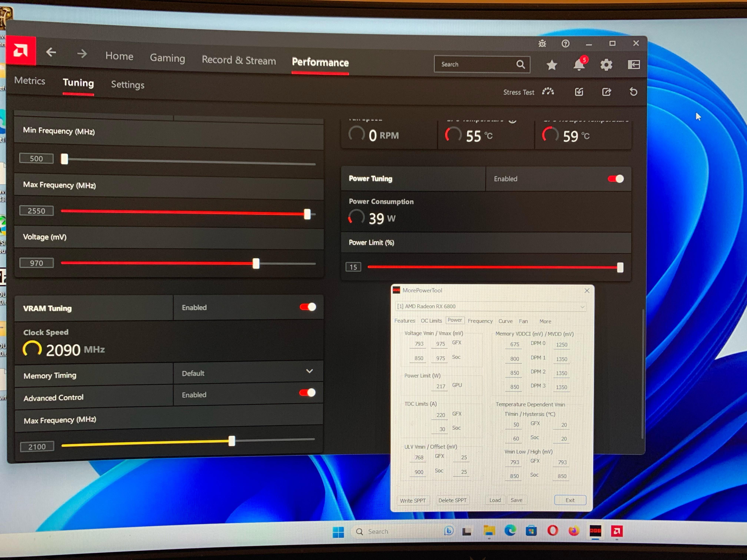Click the Voltage slider handle
747x560 pixels.
tap(256, 264)
